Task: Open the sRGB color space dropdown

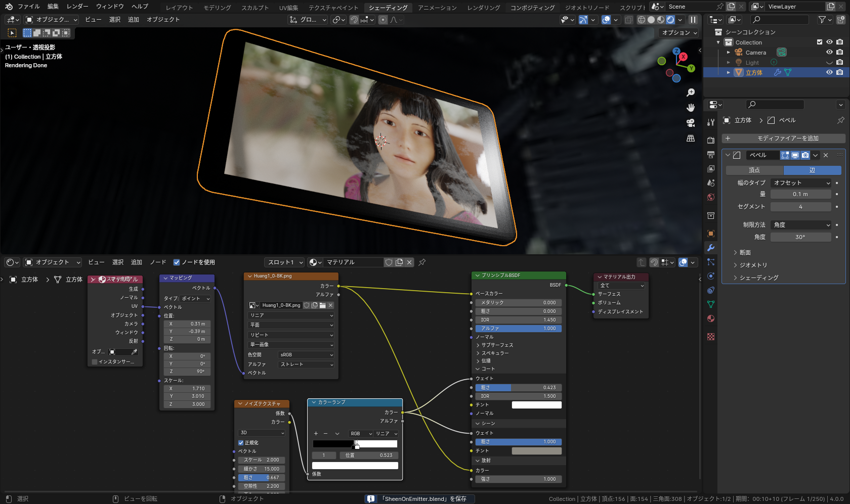Action: click(x=306, y=355)
